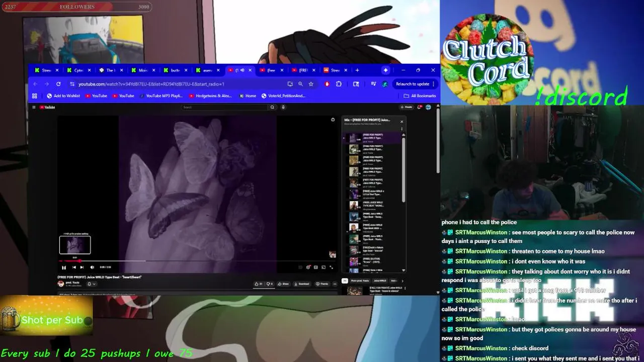Open notification bell dropdown for channel
The height and width of the screenshot is (362, 644).
coord(91,284)
